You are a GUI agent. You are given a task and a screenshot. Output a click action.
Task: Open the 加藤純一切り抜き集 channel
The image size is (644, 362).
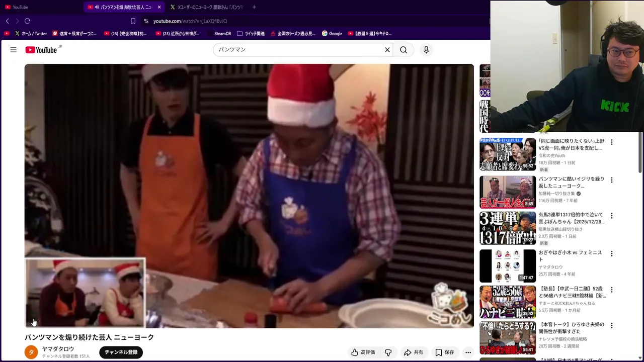pyautogui.click(x=557, y=194)
